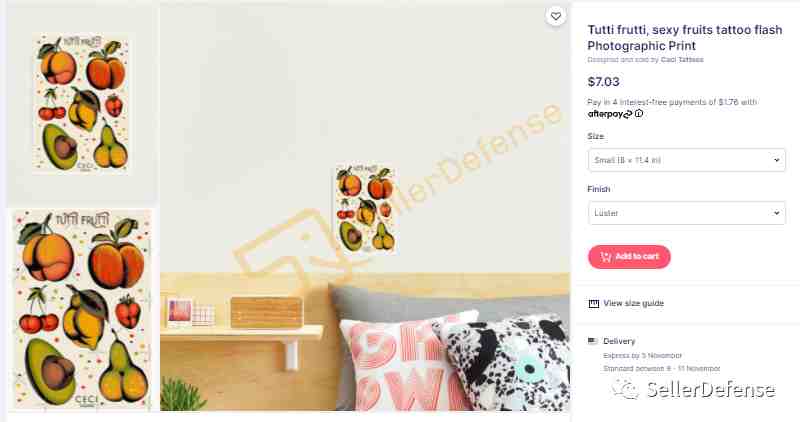Open the View size guide link
This screenshot has width=800, height=422.
633,303
